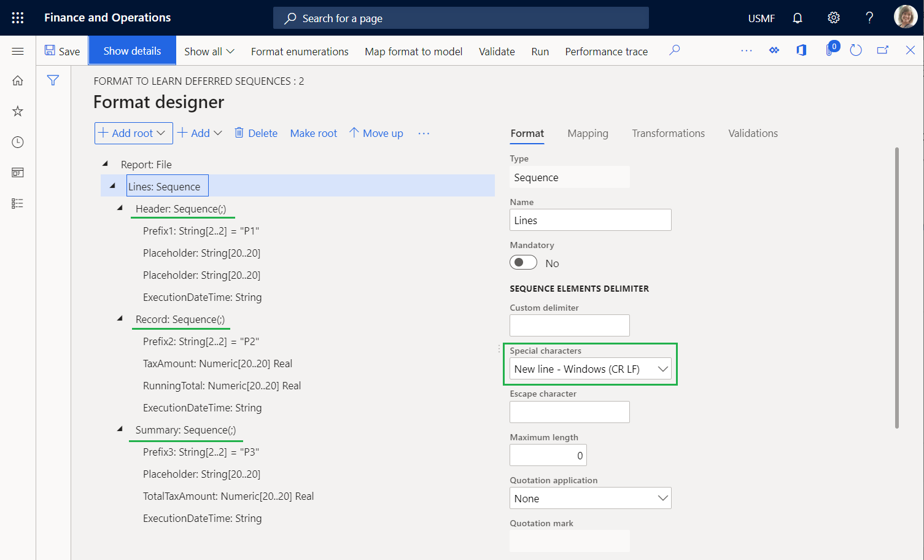View recently opened pages via clock icon
The width and height of the screenshot is (924, 560).
tap(17, 142)
